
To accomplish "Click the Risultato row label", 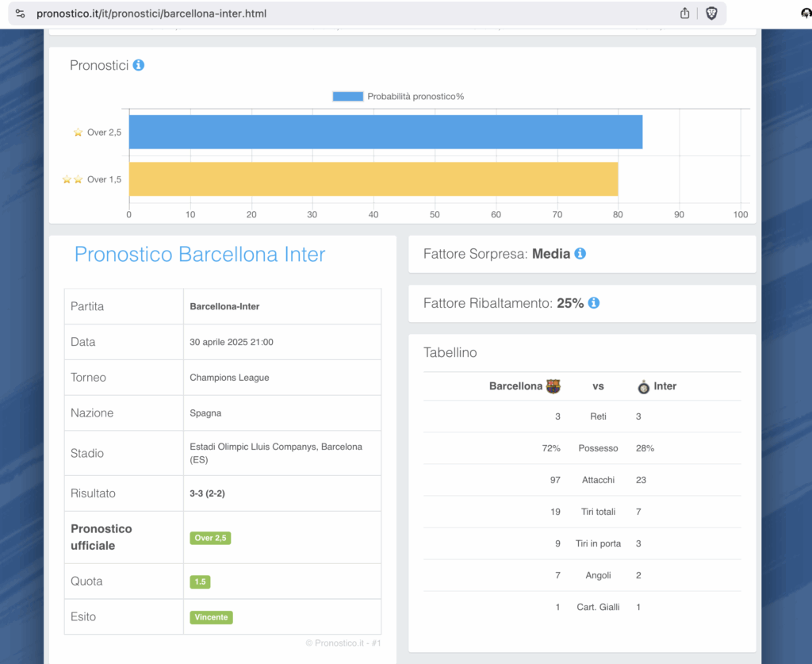I will (x=94, y=493).
